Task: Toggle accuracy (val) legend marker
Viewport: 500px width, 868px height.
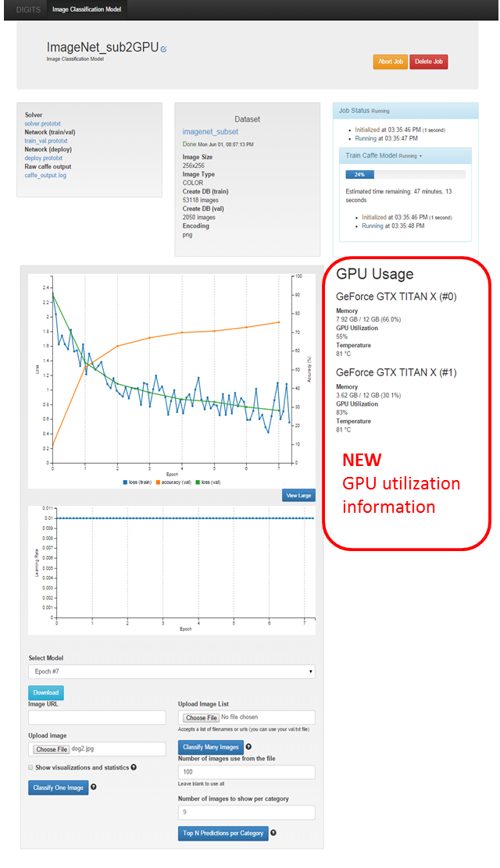Action: click(x=158, y=482)
